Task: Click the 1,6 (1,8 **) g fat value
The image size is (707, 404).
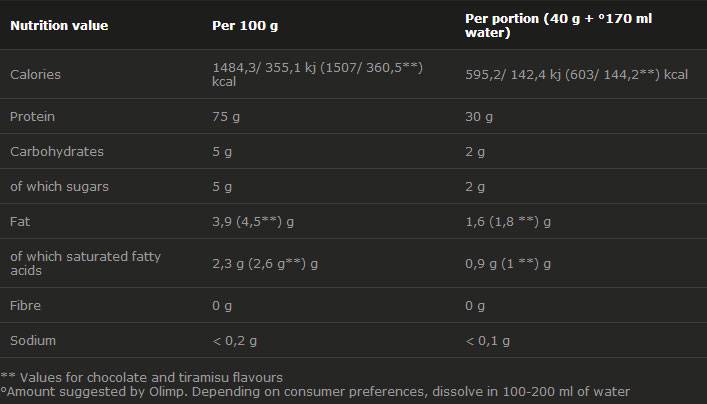Action: tap(508, 222)
